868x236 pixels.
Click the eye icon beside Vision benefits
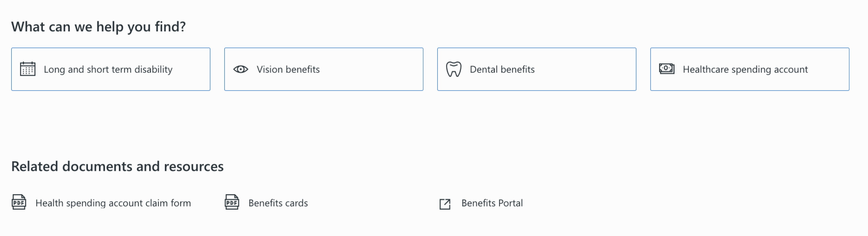(x=240, y=69)
